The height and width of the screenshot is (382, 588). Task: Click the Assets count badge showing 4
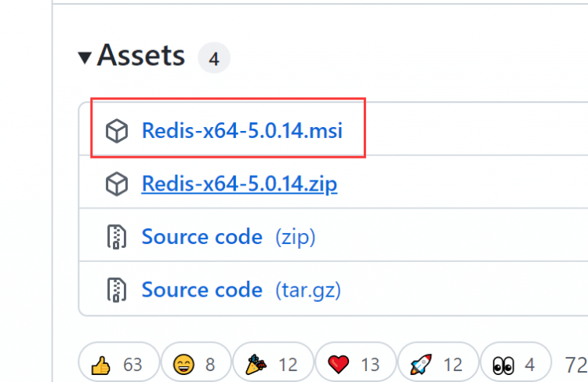click(214, 58)
